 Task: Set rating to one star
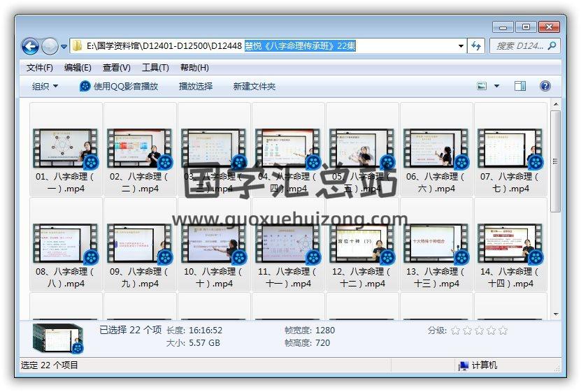pos(455,331)
